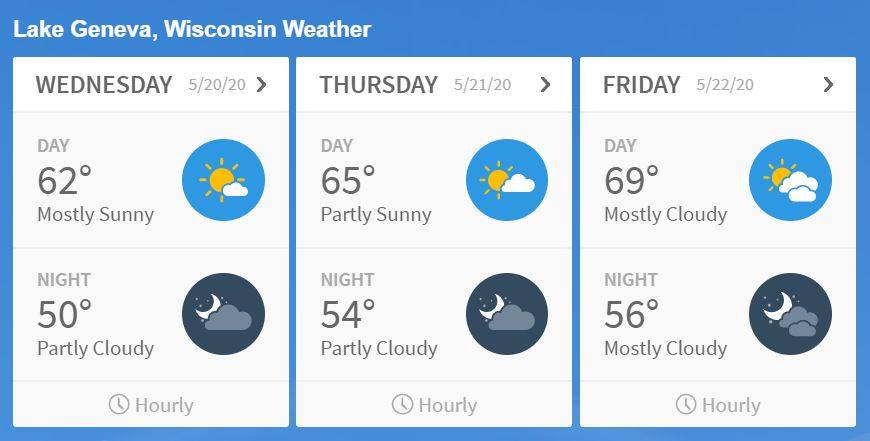870x441 pixels.
Task: Click Wednesday's 62° day temperature
Action: (x=64, y=181)
